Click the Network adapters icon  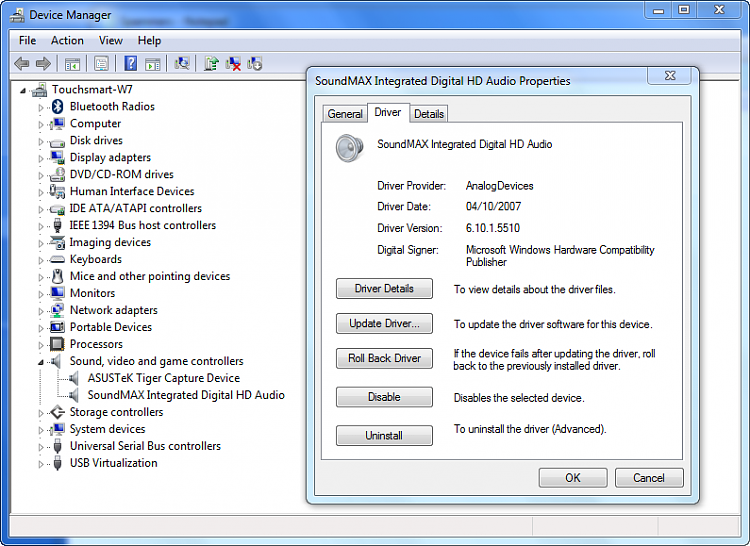coord(57,310)
